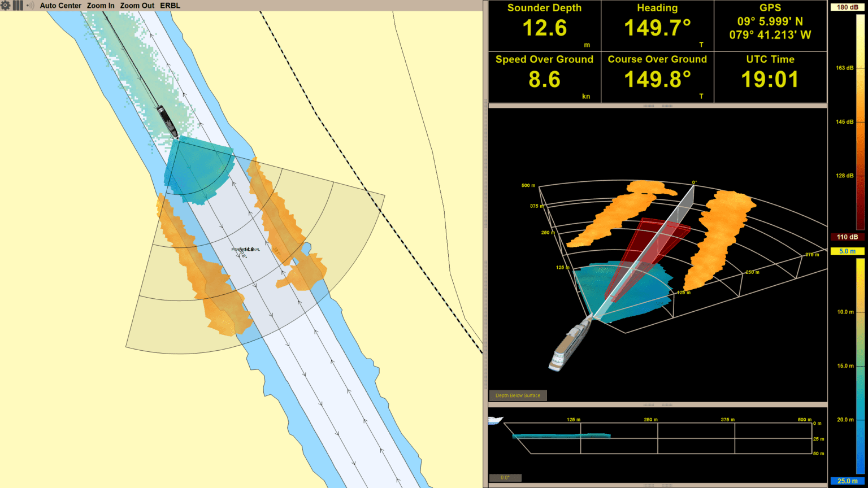Toggle the audio alert speaker icon
Viewport: 868px width, 488px height.
point(29,5)
